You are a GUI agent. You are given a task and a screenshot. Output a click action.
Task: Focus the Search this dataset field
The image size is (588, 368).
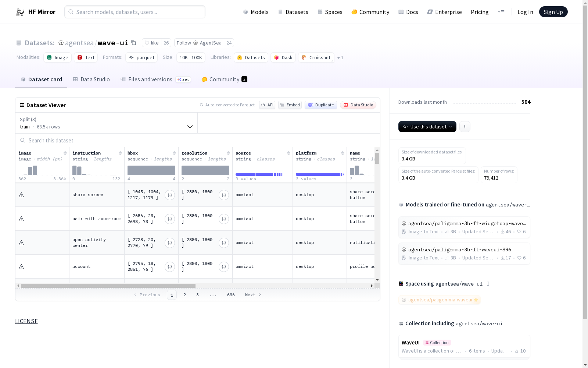(198, 141)
